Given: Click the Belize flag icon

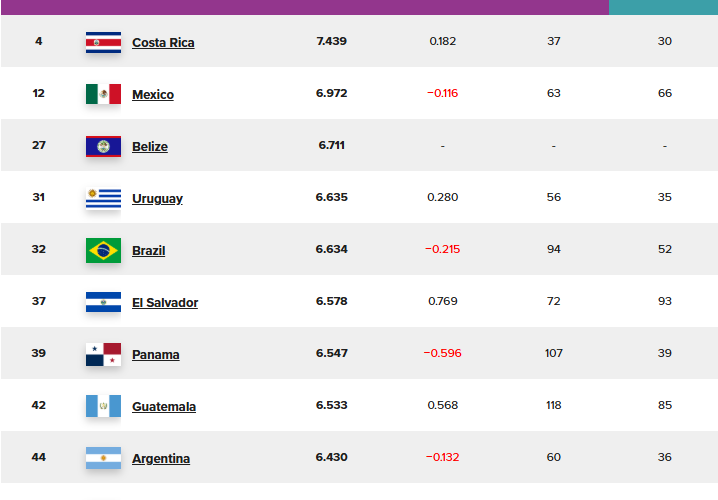Looking at the screenshot, I should coord(103,147).
